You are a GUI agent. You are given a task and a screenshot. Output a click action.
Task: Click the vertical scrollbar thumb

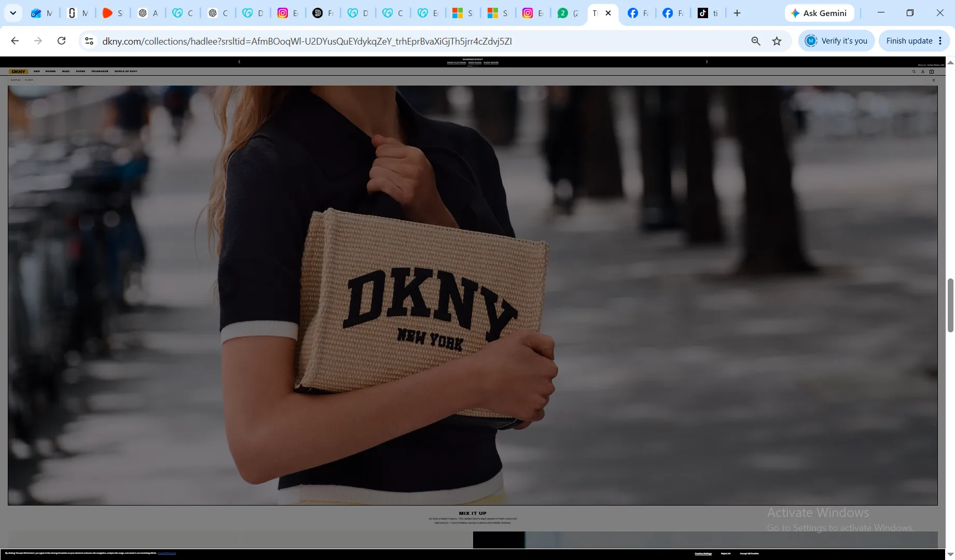click(950, 305)
